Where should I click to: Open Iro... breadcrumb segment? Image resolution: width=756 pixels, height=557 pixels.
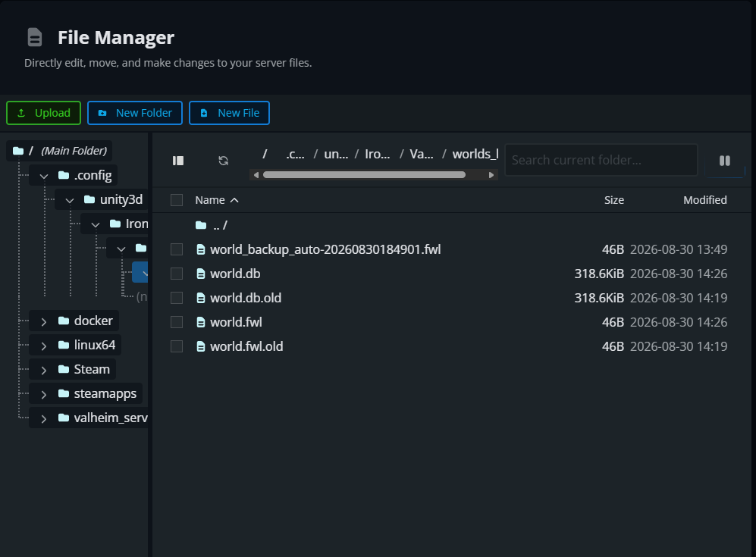(378, 154)
